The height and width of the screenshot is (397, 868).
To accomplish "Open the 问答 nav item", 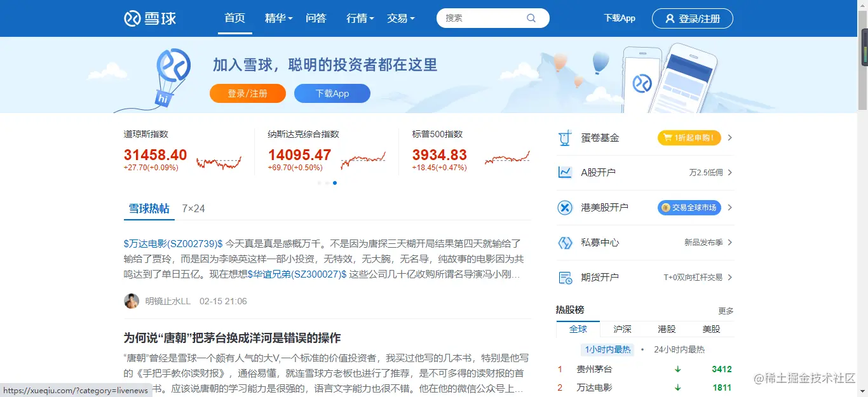I will (x=316, y=18).
